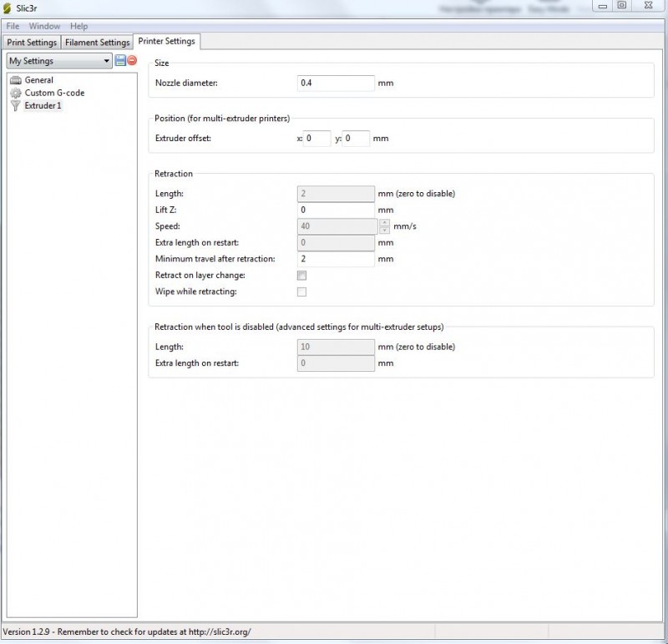The image size is (668, 644).
Task: Click the Extruder offset x field
Action: (317, 139)
